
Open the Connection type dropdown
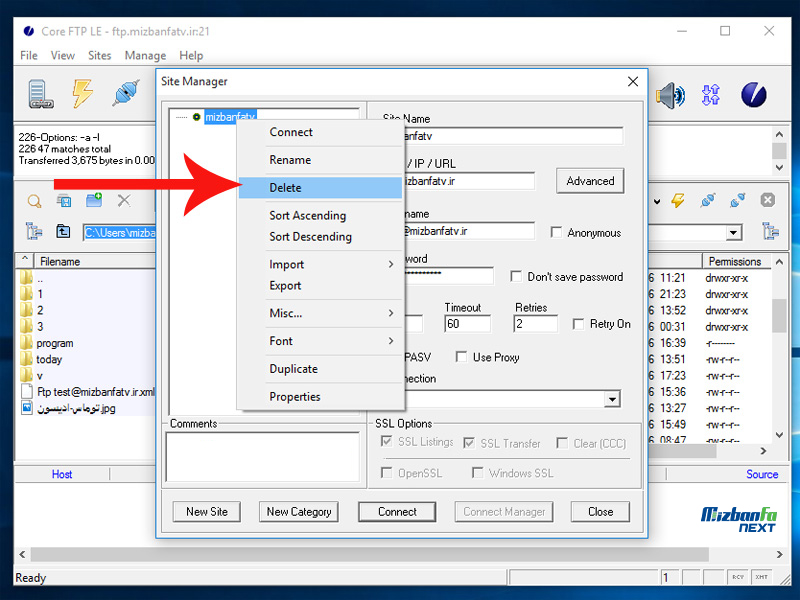(x=612, y=398)
